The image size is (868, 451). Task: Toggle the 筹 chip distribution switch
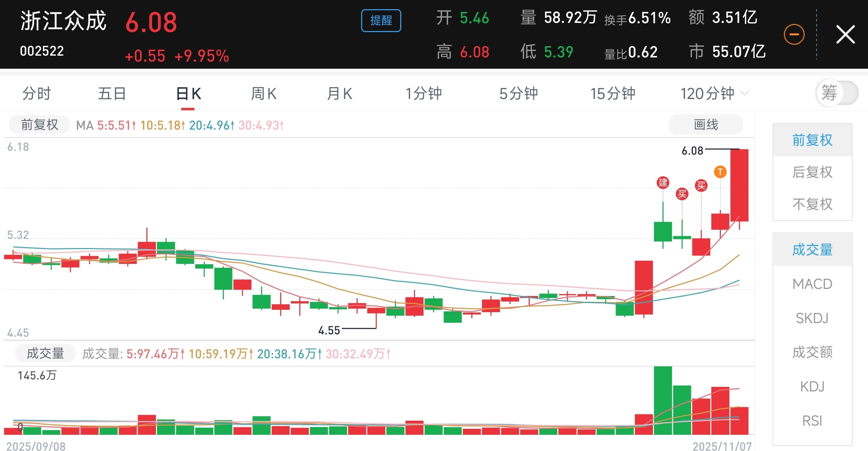pyautogui.click(x=837, y=93)
